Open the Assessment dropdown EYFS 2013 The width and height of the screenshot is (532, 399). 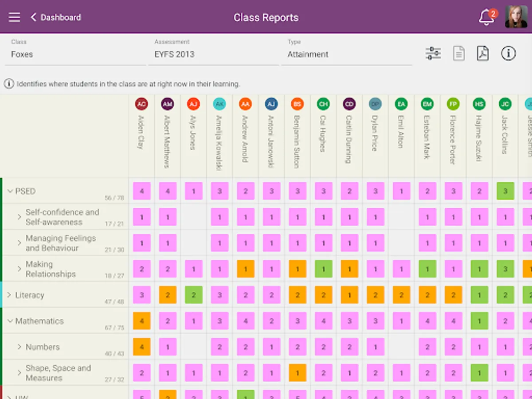pyautogui.click(x=214, y=54)
